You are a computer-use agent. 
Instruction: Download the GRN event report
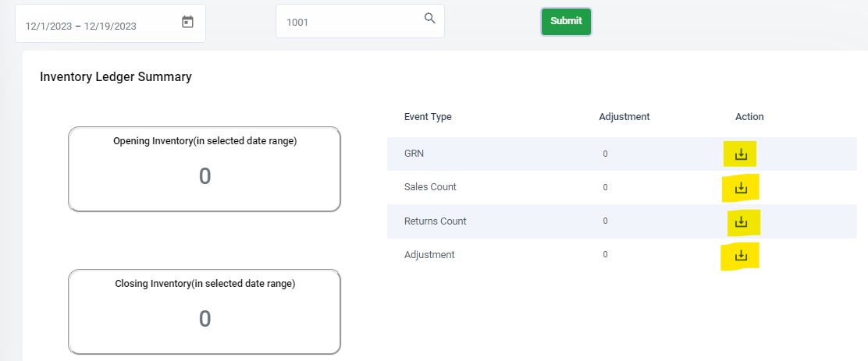(741, 155)
